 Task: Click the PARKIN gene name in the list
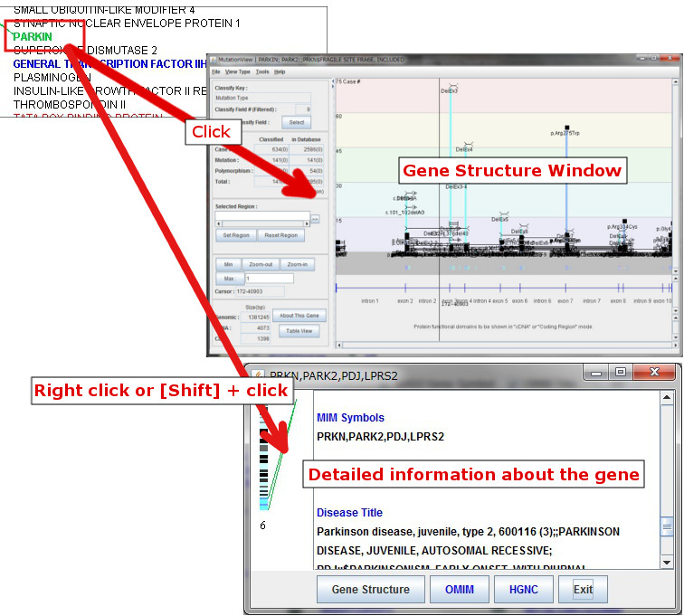(33, 37)
